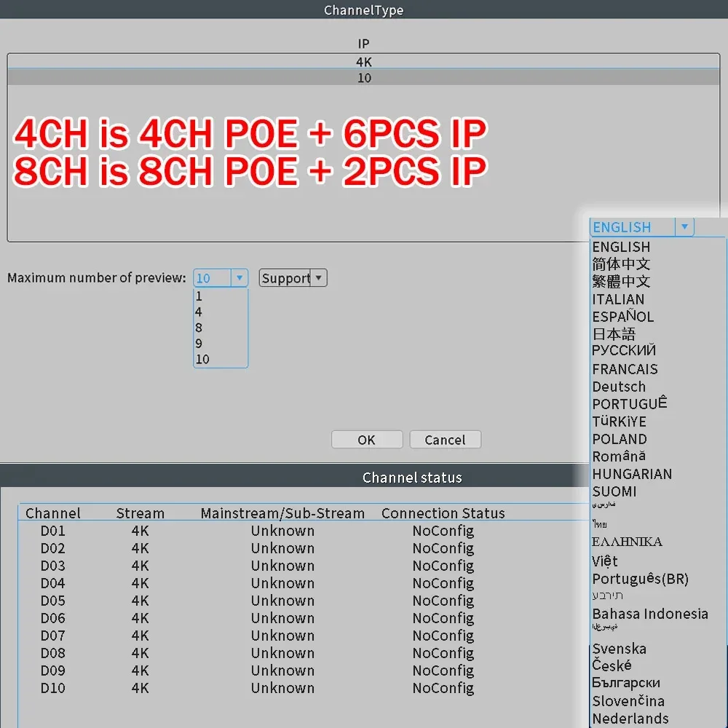Select 日本語 from the language options
Screen dimensions: 728x728
[x=614, y=334]
